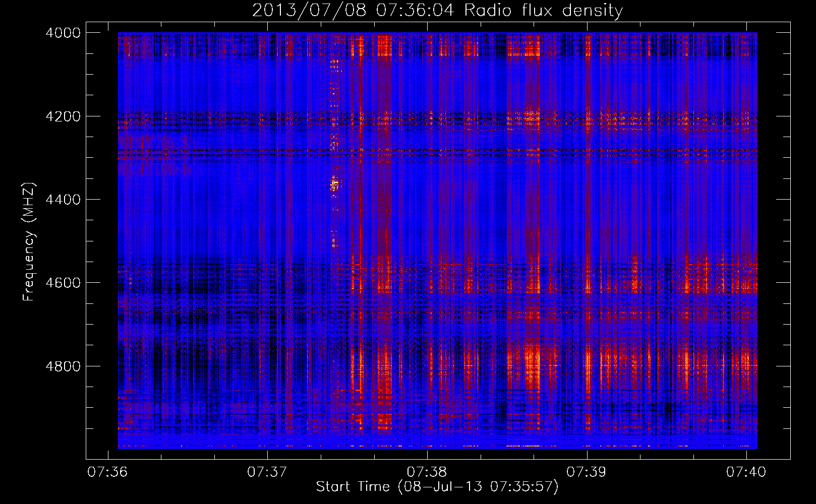Click the 07:39 time tick label

pos(587,472)
